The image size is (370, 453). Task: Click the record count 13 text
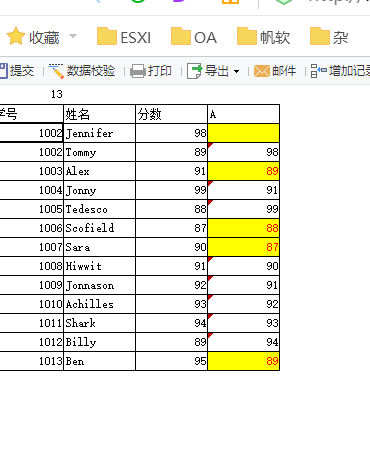(57, 94)
